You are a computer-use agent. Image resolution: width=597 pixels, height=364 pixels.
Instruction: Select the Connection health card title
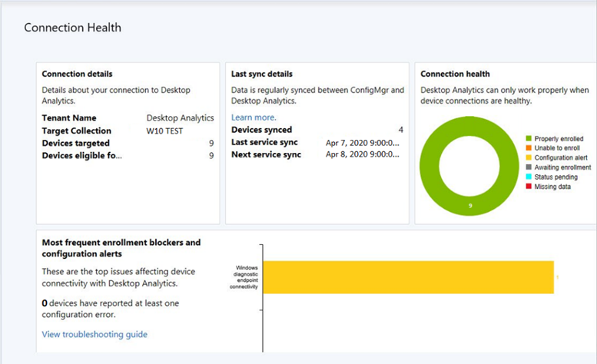click(455, 74)
